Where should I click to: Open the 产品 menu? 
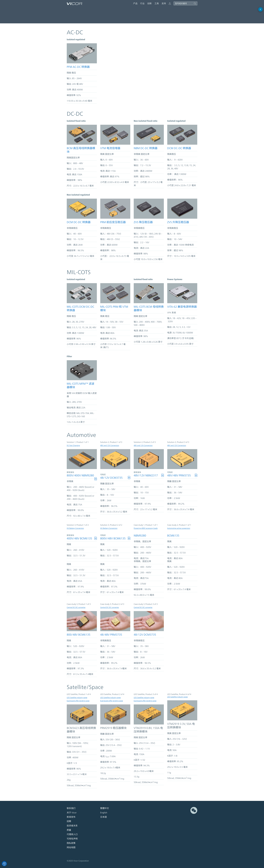[135, 3]
